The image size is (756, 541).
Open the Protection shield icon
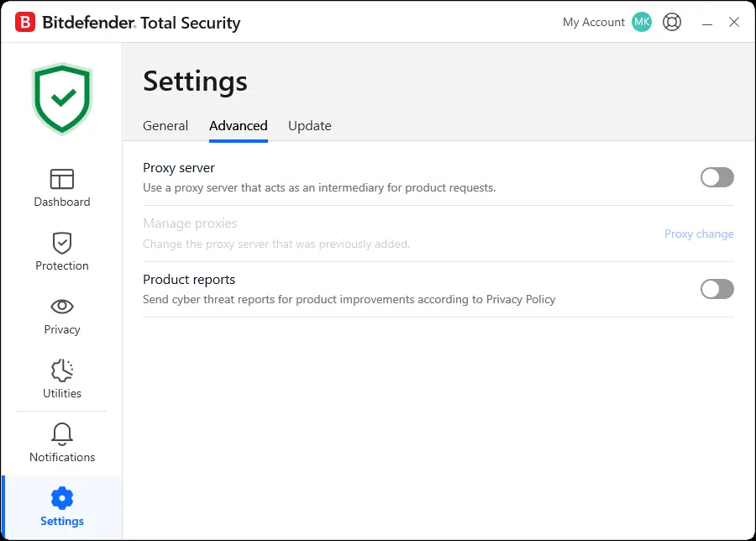tap(61, 243)
